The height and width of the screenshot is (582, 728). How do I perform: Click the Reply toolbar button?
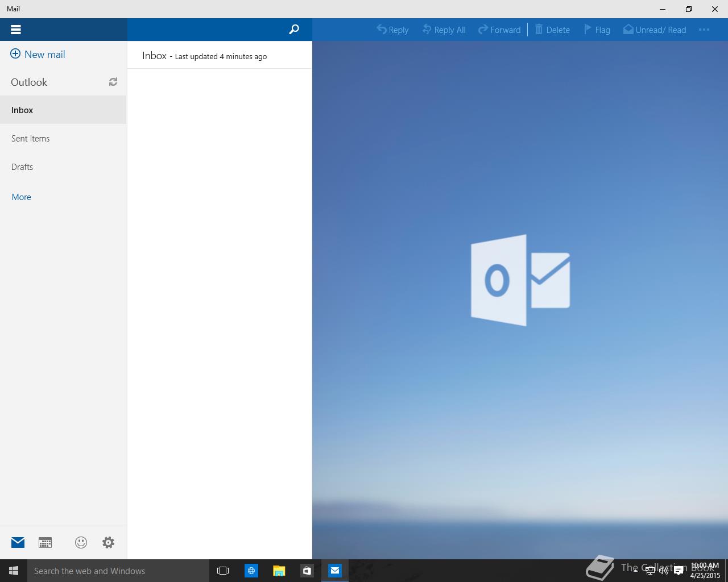[392, 30]
